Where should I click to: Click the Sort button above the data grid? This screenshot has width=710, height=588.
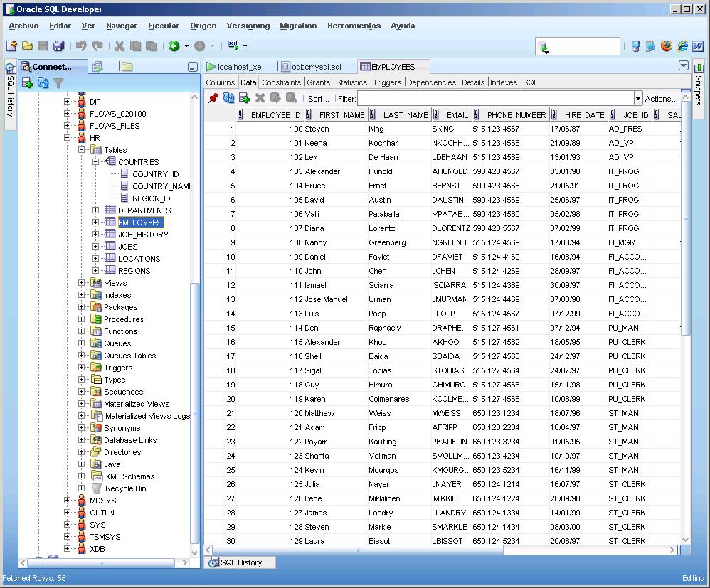click(x=319, y=98)
